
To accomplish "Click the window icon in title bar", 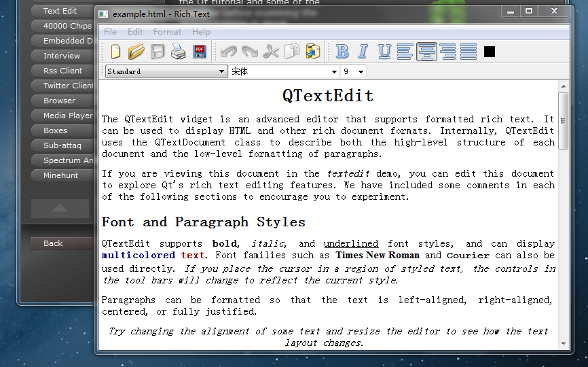I will click(x=103, y=14).
